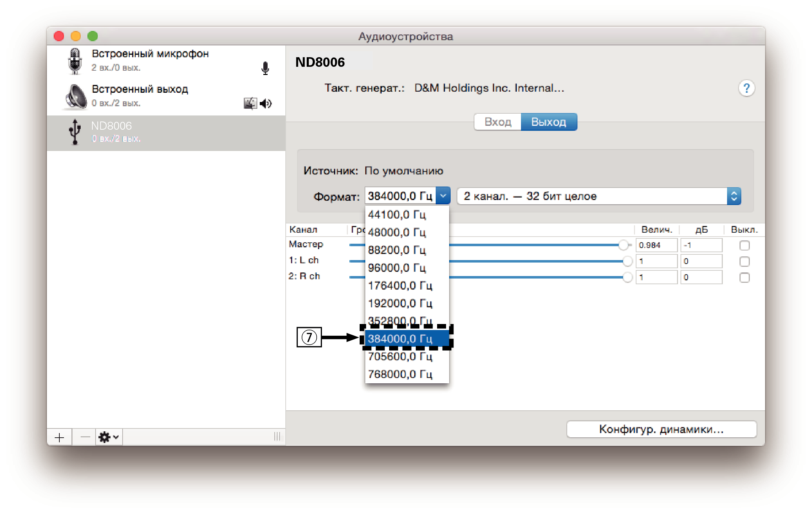This screenshot has width=812, height=513.
Task: Switch to the Вход tab
Action: 498,122
